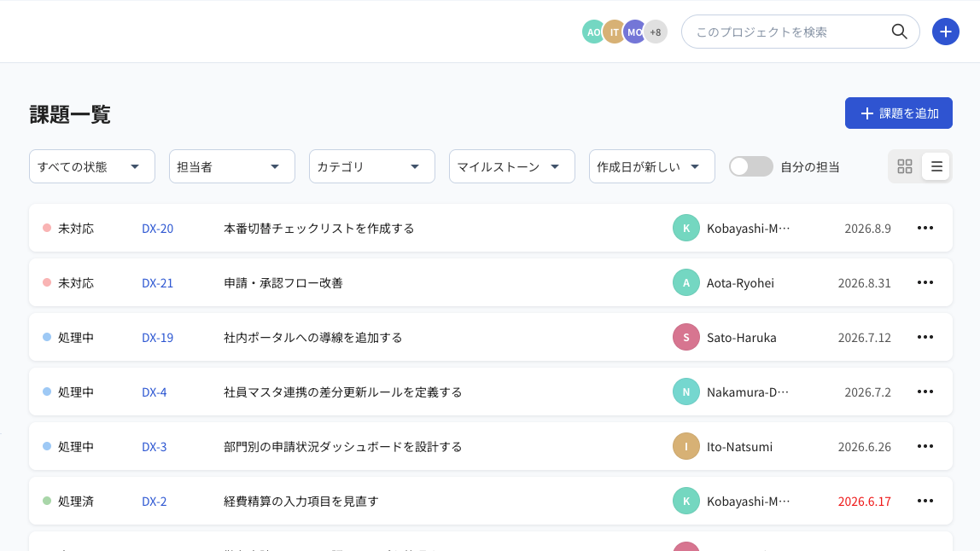Screen dimensions: 980x551
Task: Click Aota-Ryohei's avatar
Action: 685,282
